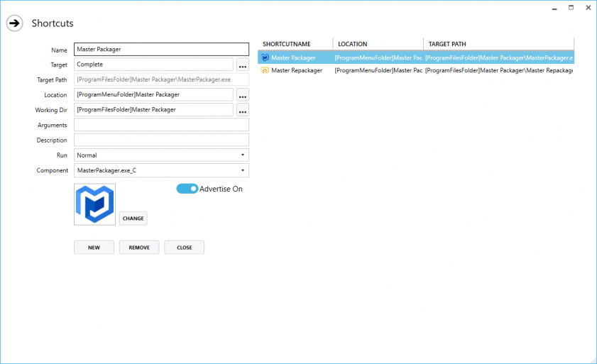Sort by the SHORTCUTNAME column header
597x364 pixels.
[295, 44]
